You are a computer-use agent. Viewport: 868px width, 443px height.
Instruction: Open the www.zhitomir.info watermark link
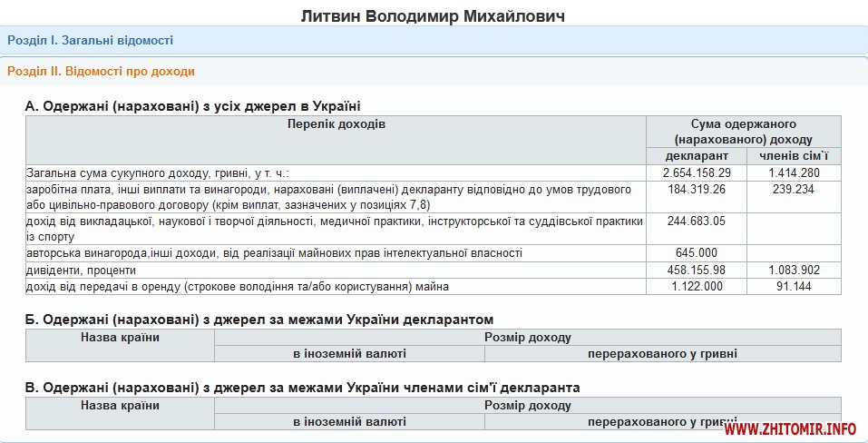point(791,428)
